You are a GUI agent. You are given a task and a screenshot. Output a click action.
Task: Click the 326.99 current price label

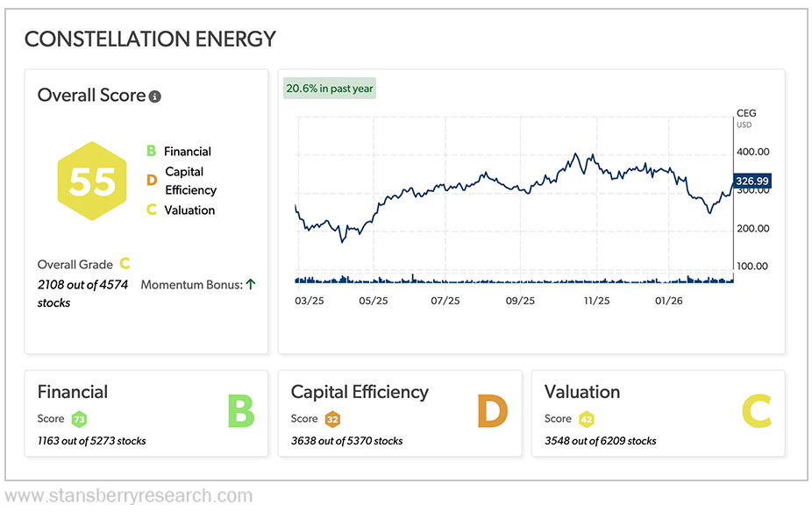coord(751,181)
